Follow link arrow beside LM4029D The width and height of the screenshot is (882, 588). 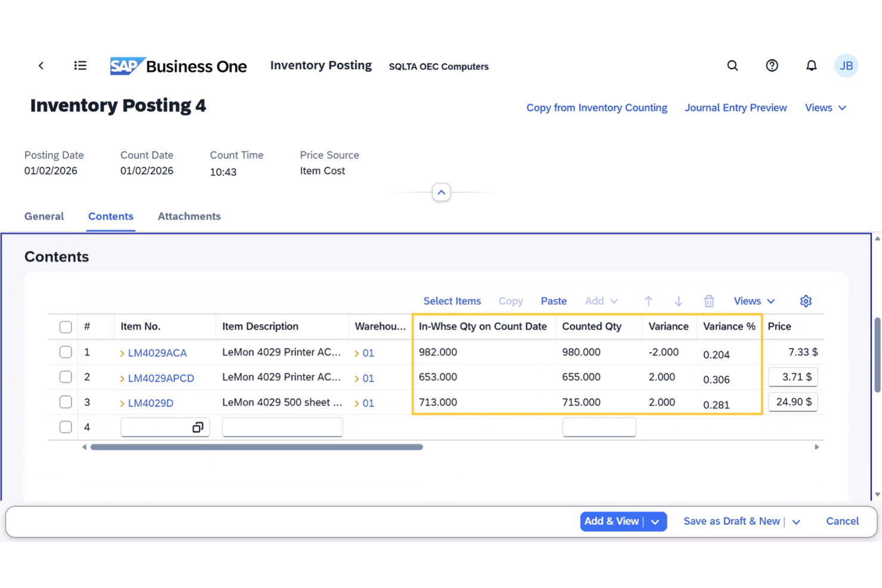coord(122,403)
